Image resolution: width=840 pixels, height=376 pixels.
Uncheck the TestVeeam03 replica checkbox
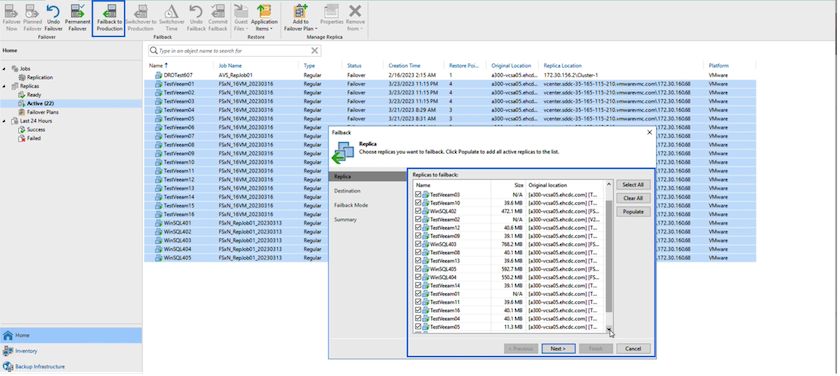418,194
